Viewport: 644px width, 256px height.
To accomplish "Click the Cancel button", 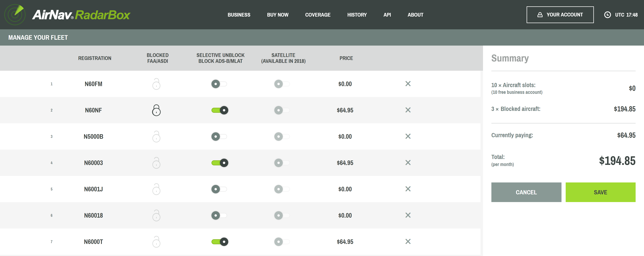I will 526,192.
